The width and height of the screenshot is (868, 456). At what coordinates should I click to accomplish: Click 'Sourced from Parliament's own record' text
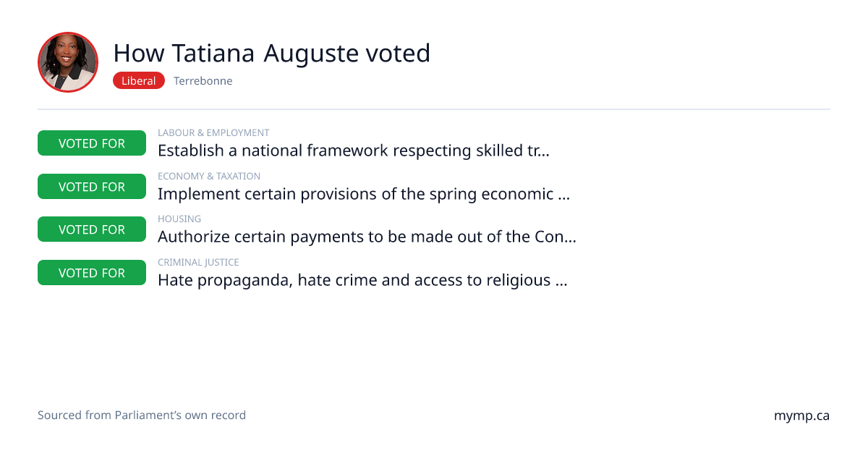click(142, 415)
